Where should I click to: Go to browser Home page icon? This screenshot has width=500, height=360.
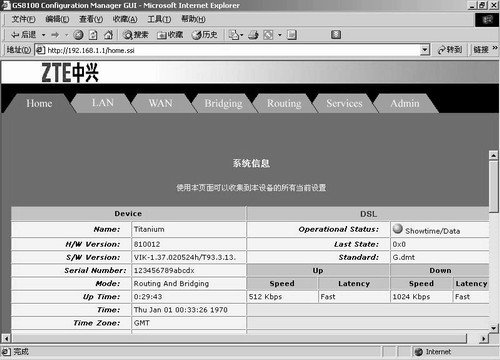pyautogui.click(x=108, y=35)
